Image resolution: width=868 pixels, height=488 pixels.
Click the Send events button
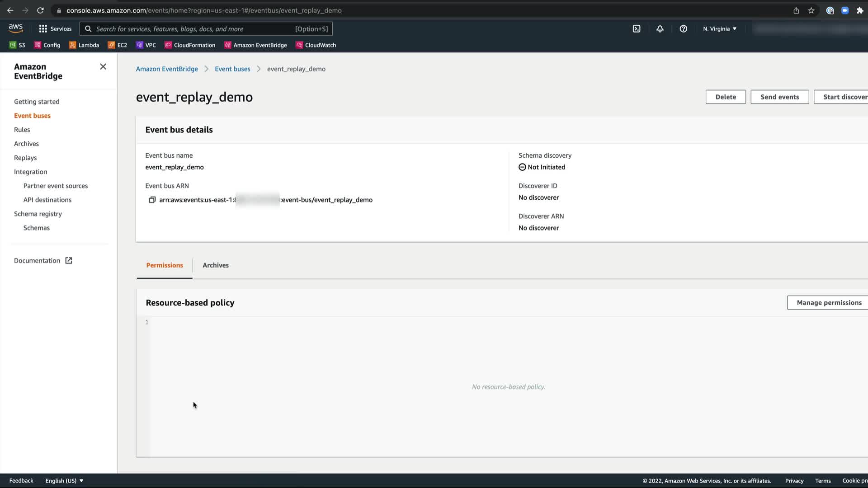coord(779,97)
